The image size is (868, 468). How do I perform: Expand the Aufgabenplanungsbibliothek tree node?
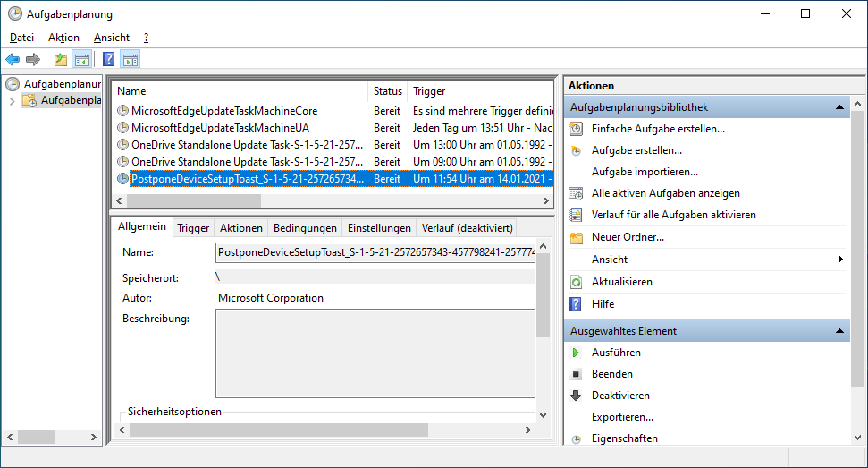[x=12, y=102]
